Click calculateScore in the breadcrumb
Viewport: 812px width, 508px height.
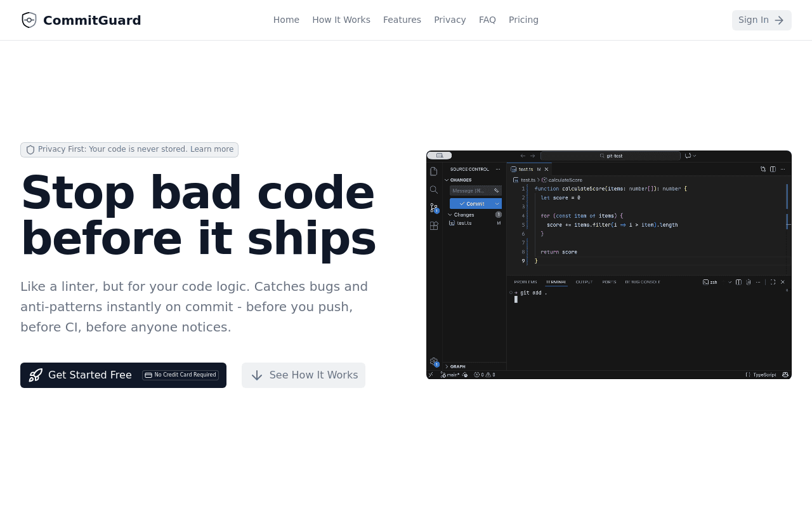[x=565, y=180]
